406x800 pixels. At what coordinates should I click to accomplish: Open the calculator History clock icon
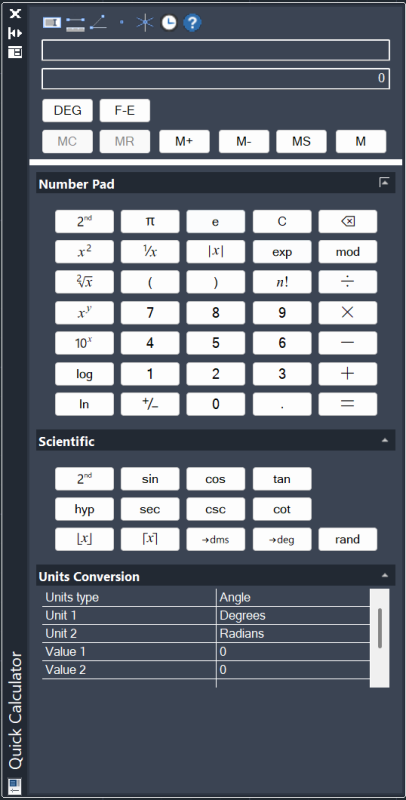(x=169, y=22)
